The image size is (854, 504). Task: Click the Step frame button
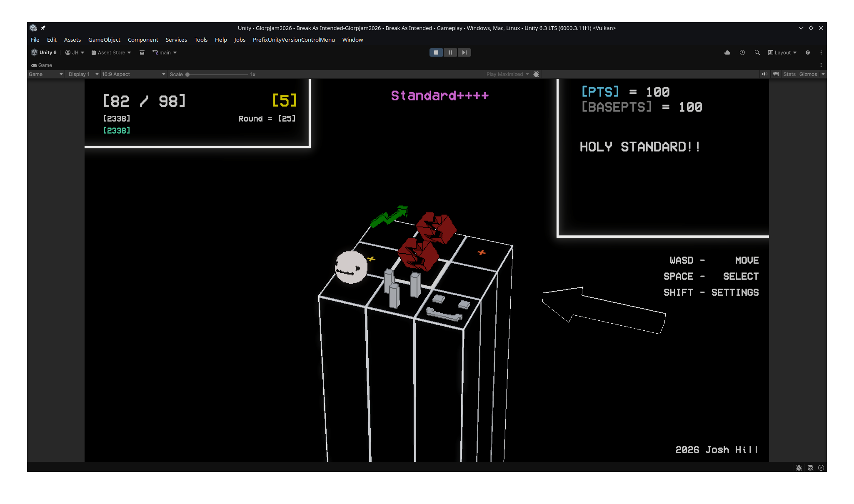coord(464,52)
